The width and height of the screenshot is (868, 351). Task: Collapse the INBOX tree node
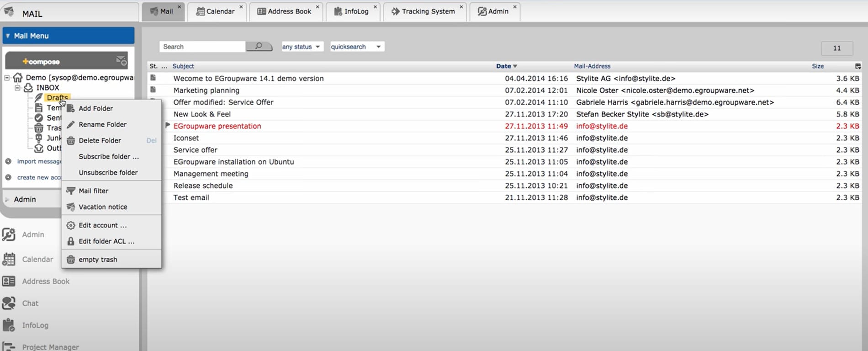(17, 88)
